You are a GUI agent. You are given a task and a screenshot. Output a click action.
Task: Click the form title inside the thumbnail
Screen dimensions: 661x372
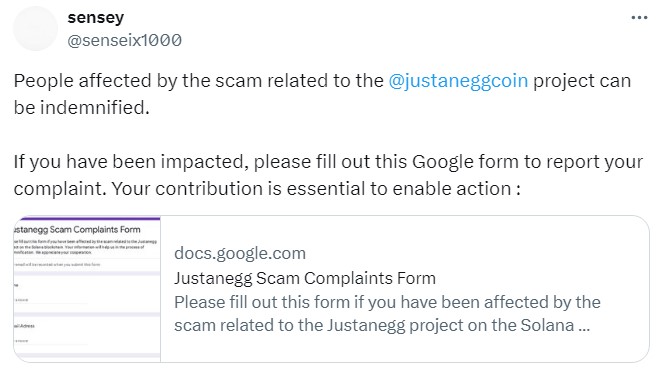pyautogui.click(x=77, y=230)
